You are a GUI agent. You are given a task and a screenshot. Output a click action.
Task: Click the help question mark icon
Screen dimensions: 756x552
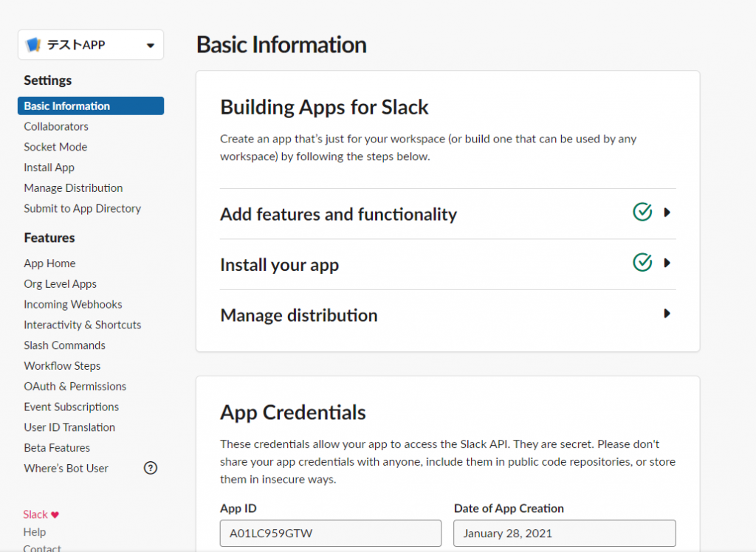tap(151, 468)
